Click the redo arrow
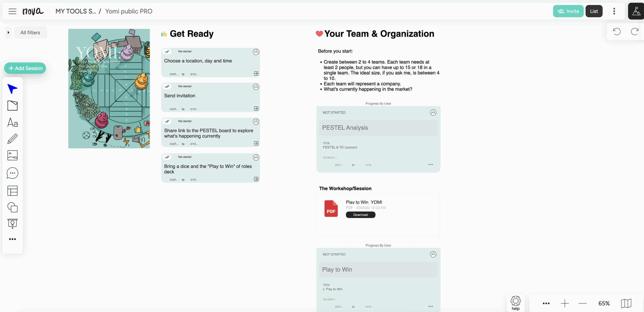Viewport: 644px width, 312px height. [x=634, y=32]
